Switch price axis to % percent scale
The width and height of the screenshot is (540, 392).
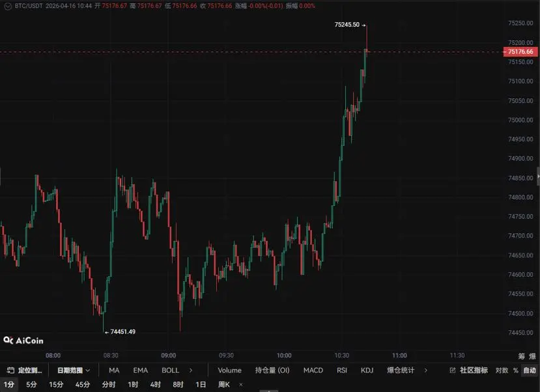pos(515,371)
